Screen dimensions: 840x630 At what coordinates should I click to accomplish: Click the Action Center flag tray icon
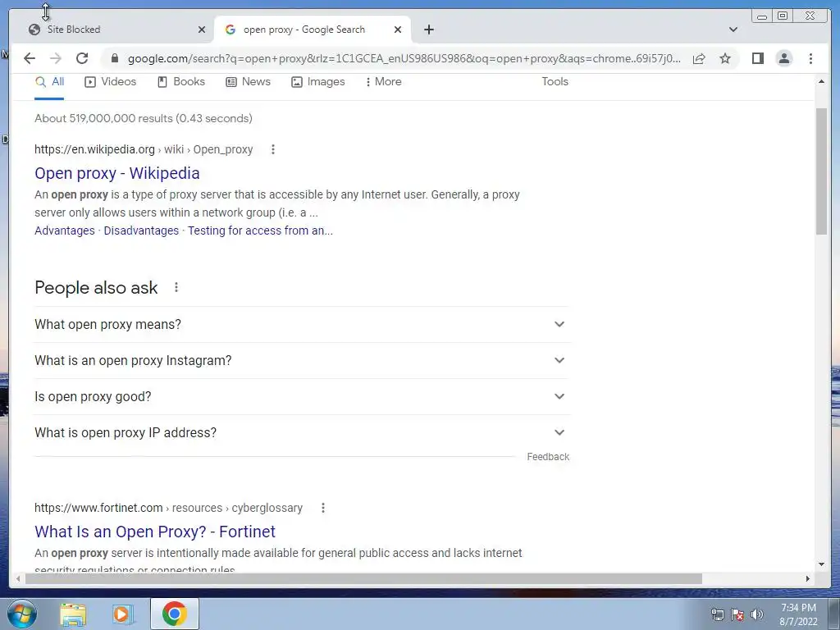[737, 614]
